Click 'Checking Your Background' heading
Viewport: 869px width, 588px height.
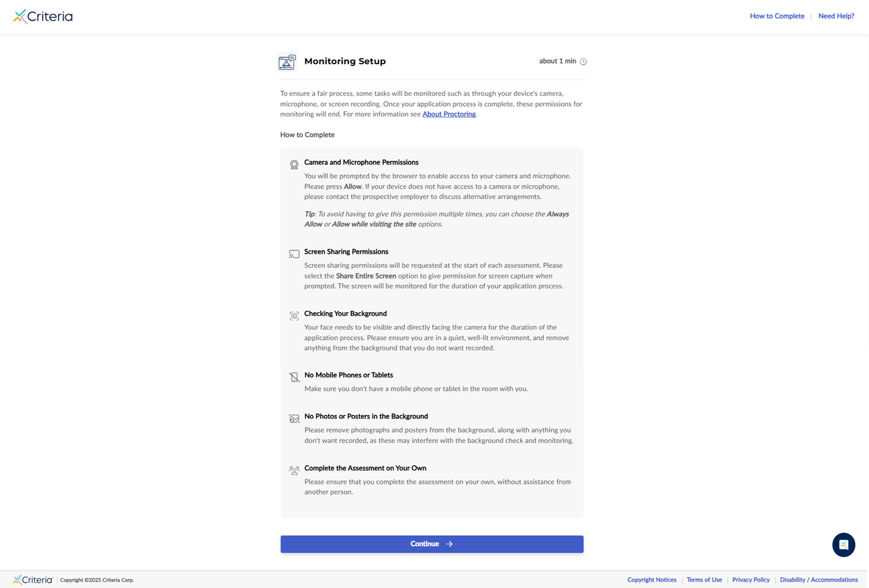(346, 314)
